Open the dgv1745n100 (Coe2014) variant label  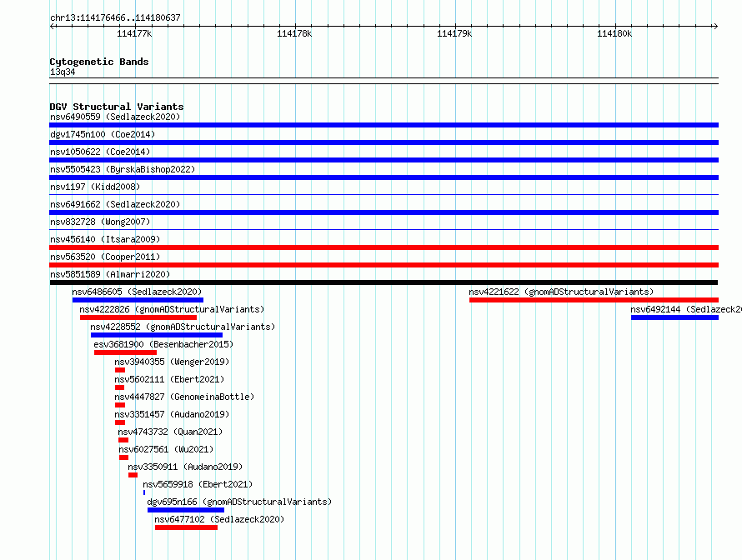(103, 134)
